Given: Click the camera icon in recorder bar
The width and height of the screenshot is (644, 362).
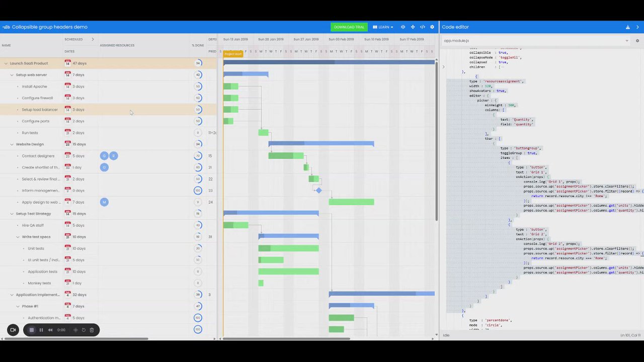Looking at the screenshot, I should click(13, 330).
